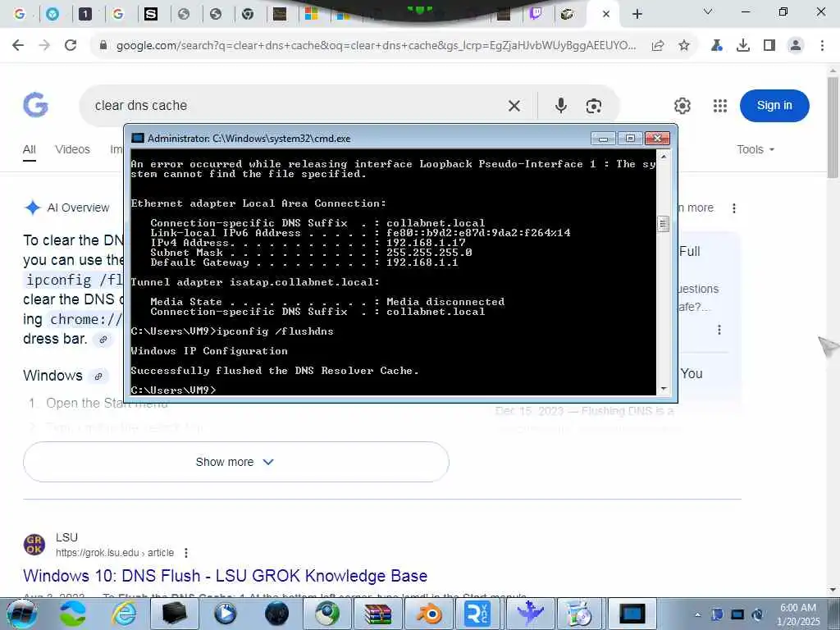Switch to the cmd taskbar button
Image resolution: width=840 pixels, height=630 pixels.
(x=632, y=614)
